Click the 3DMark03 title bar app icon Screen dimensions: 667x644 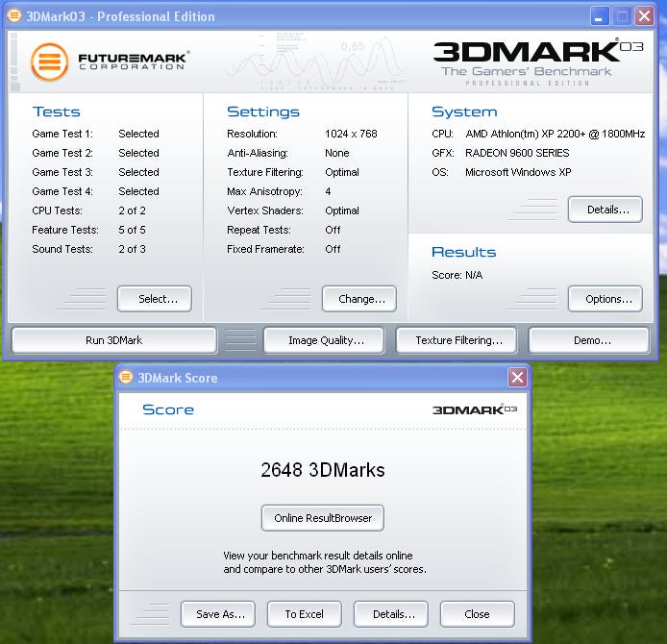[14, 16]
